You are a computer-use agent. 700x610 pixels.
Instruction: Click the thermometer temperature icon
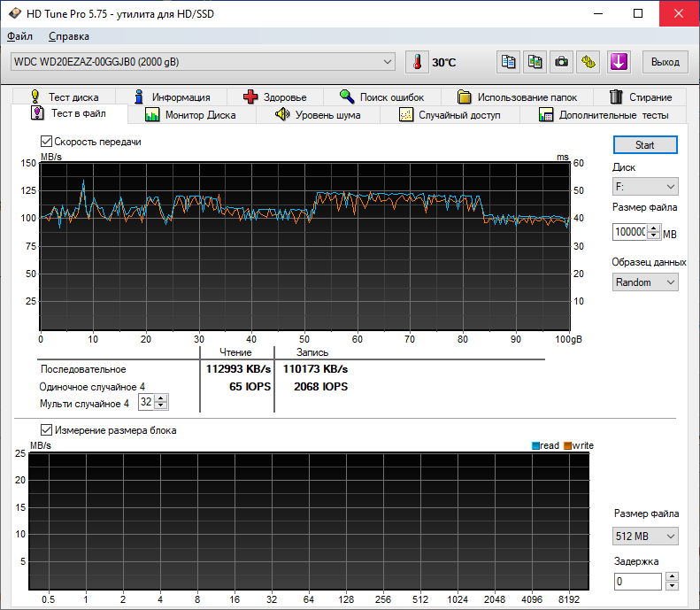[x=417, y=62]
